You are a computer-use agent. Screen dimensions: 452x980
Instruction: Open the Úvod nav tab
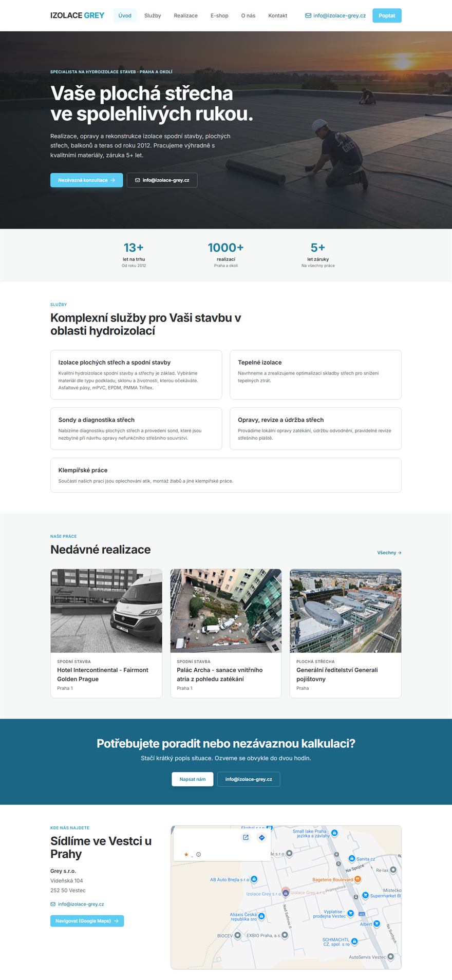pyautogui.click(x=125, y=15)
